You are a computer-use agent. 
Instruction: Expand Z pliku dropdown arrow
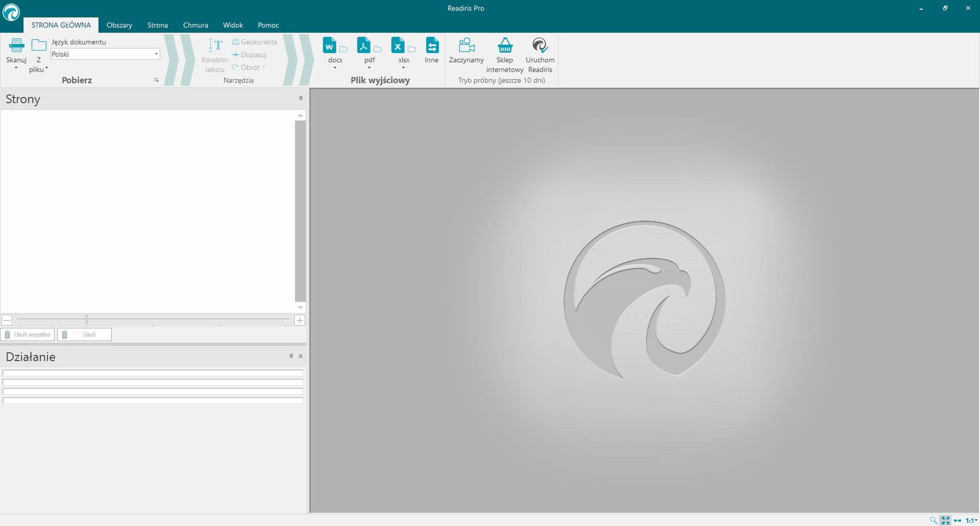47,68
